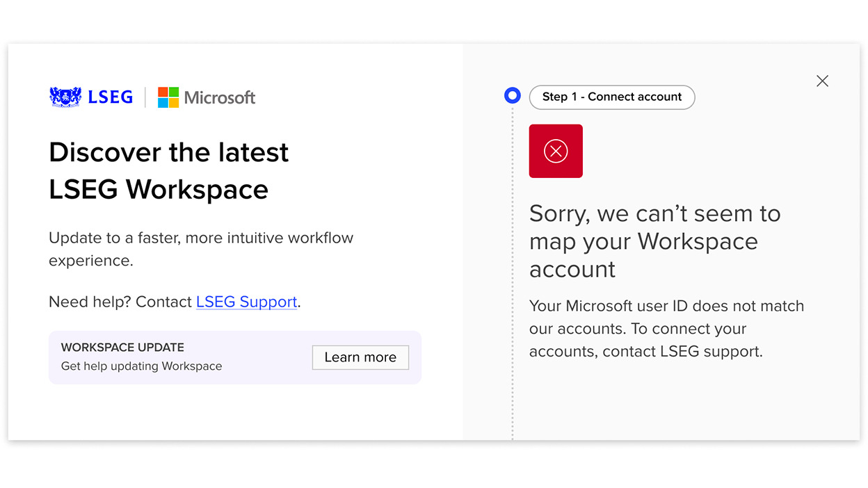Click the LSEG crest logo
This screenshot has width=868, height=488.
[x=65, y=97]
